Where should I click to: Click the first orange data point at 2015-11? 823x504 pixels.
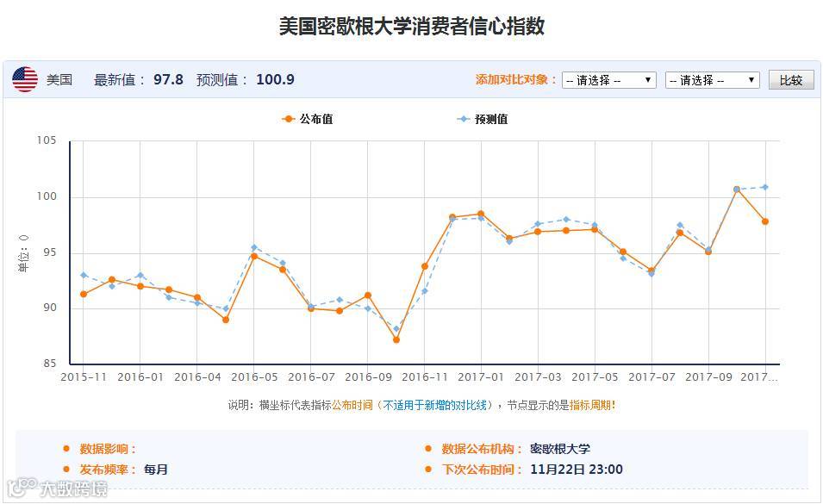(x=84, y=295)
